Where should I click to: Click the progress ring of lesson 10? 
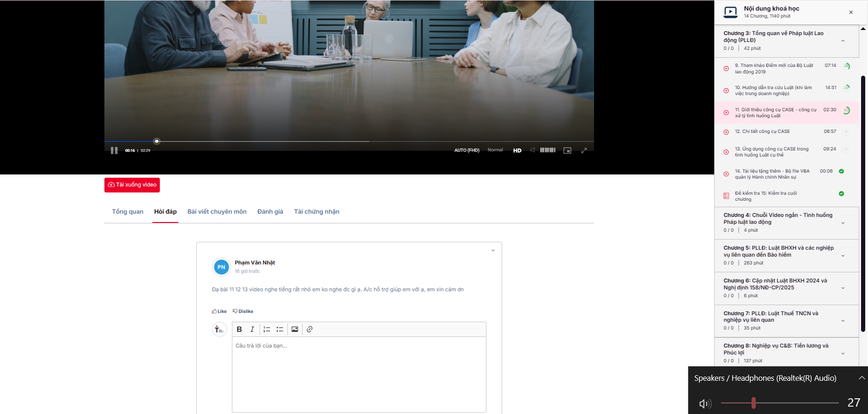(x=846, y=88)
